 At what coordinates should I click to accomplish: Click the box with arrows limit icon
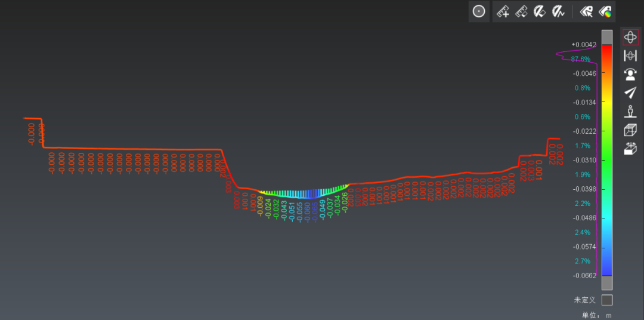630,149
